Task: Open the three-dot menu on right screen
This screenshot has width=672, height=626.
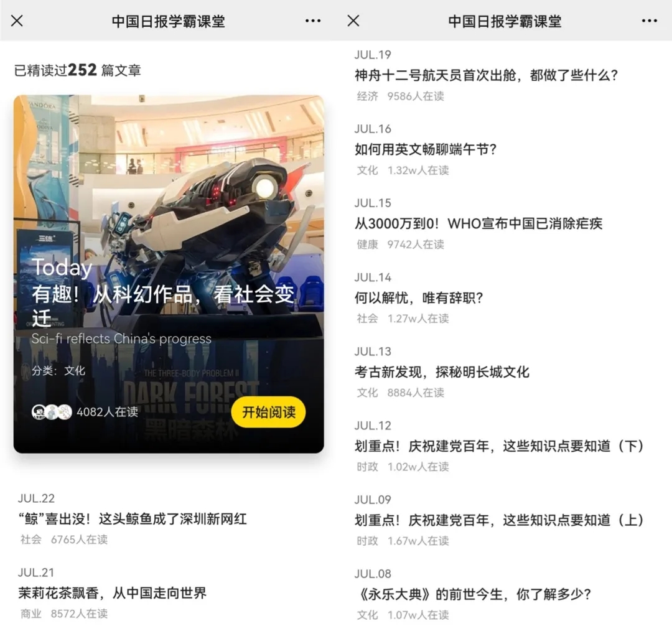Action: (x=649, y=21)
